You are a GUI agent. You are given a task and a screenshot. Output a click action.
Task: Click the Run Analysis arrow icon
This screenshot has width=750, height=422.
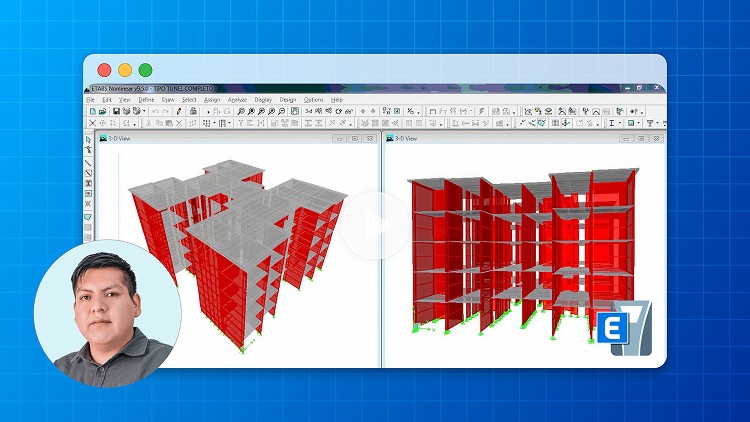(209, 111)
